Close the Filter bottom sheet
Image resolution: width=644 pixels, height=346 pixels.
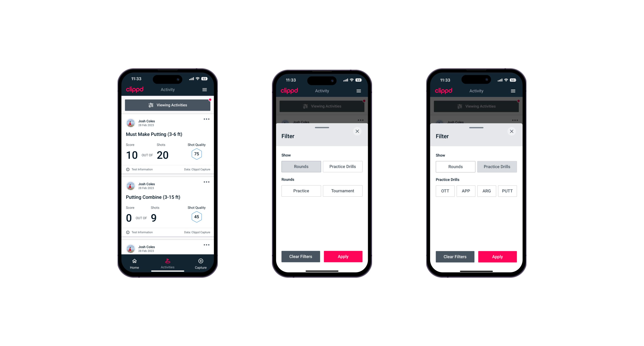point(358,131)
